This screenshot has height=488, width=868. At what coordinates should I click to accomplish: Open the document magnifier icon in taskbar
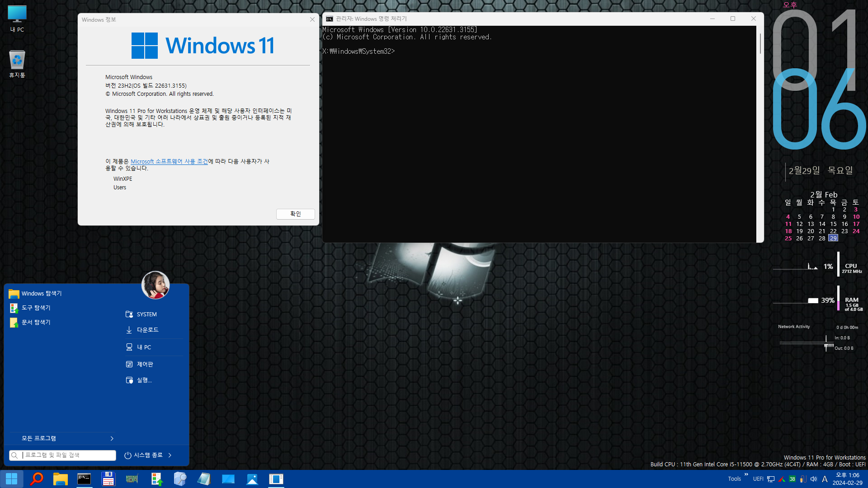point(180,479)
